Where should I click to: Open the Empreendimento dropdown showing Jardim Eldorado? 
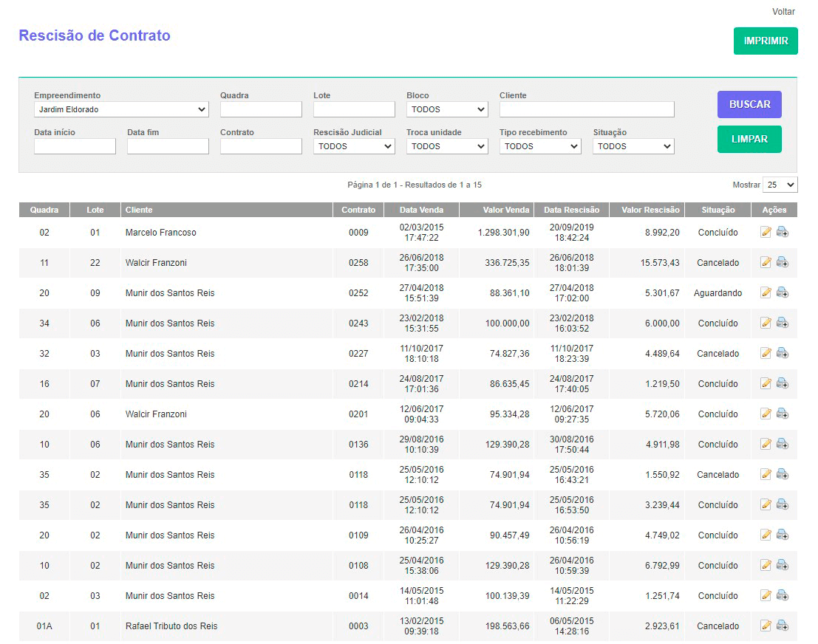click(121, 109)
